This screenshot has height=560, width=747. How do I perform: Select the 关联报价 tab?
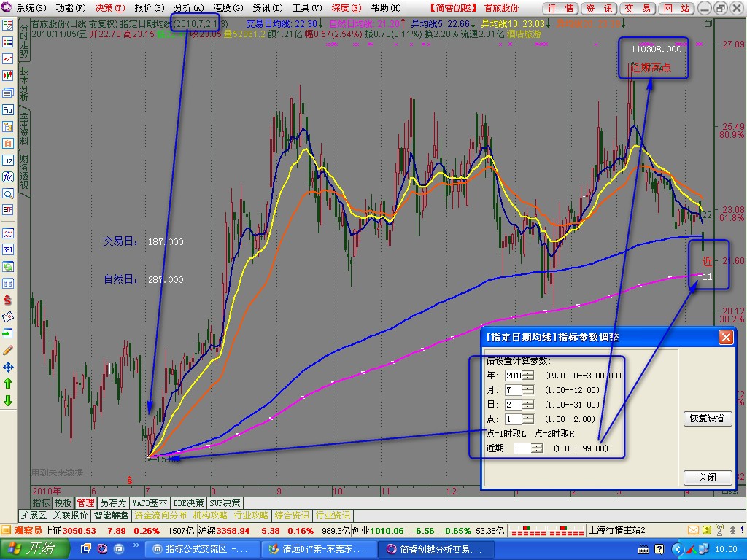tap(70, 516)
